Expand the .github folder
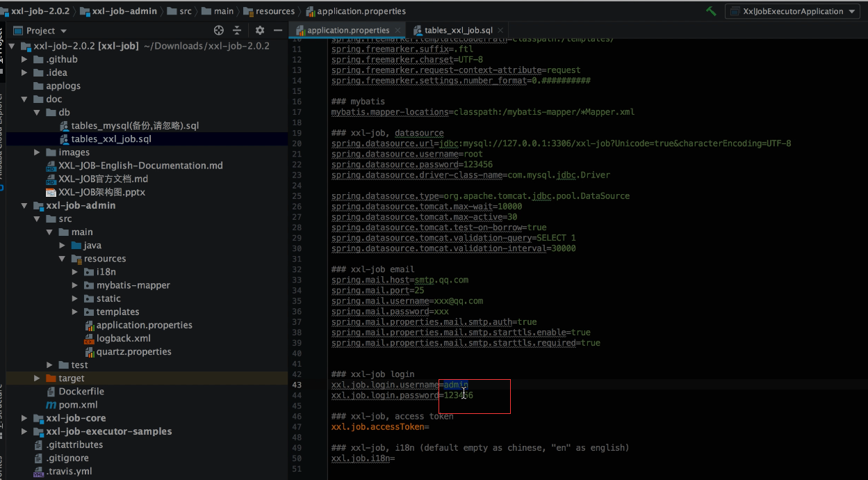This screenshot has width=868, height=480. (x=25, y=59)
